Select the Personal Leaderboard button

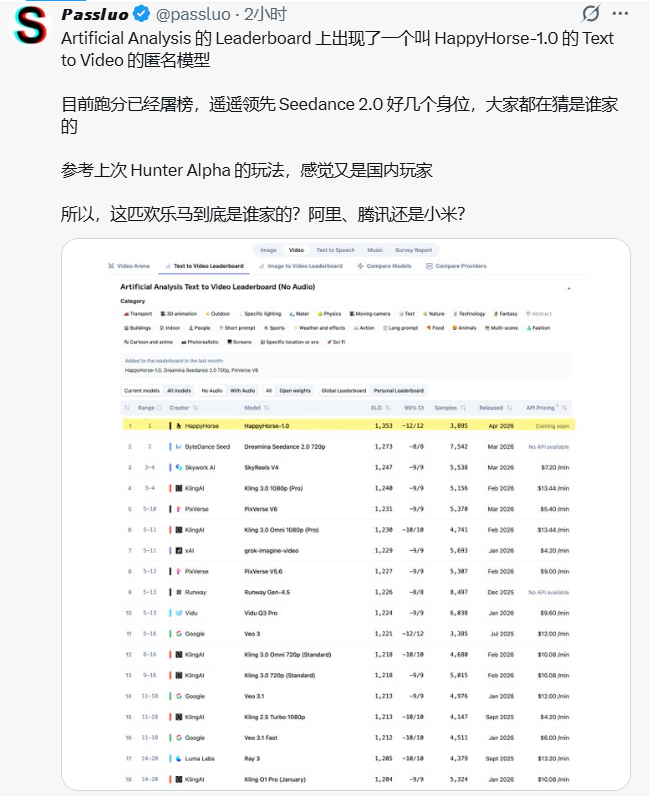click(398, 390)
